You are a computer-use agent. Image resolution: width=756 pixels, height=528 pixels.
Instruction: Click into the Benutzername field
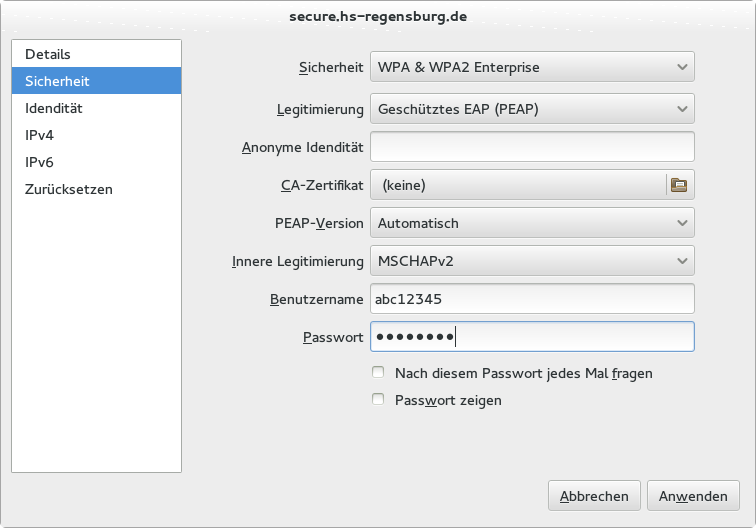pyautogui.click(x=532, y=299)
